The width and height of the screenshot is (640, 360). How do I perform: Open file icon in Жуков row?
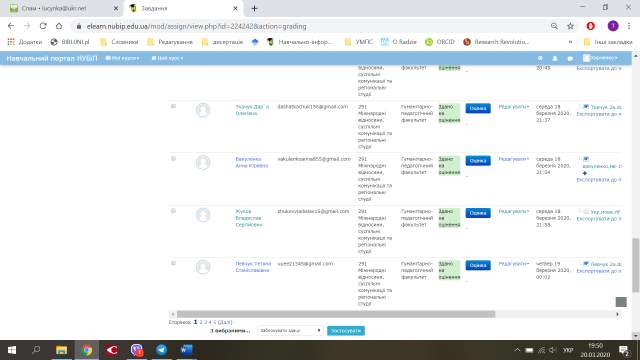click(586, 211)
